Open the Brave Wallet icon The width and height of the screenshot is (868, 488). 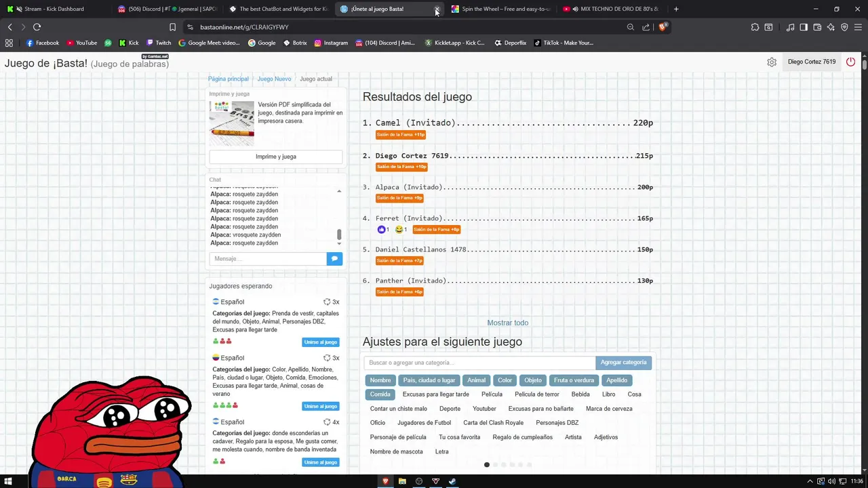point(817,27)
